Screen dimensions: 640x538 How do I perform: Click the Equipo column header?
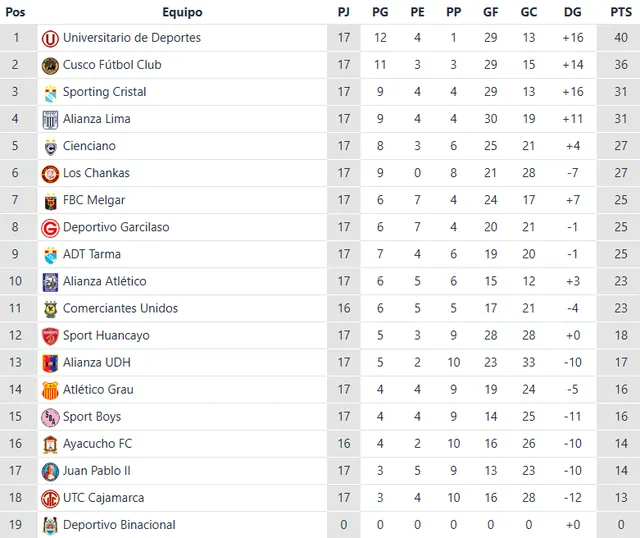pos(182,12)
